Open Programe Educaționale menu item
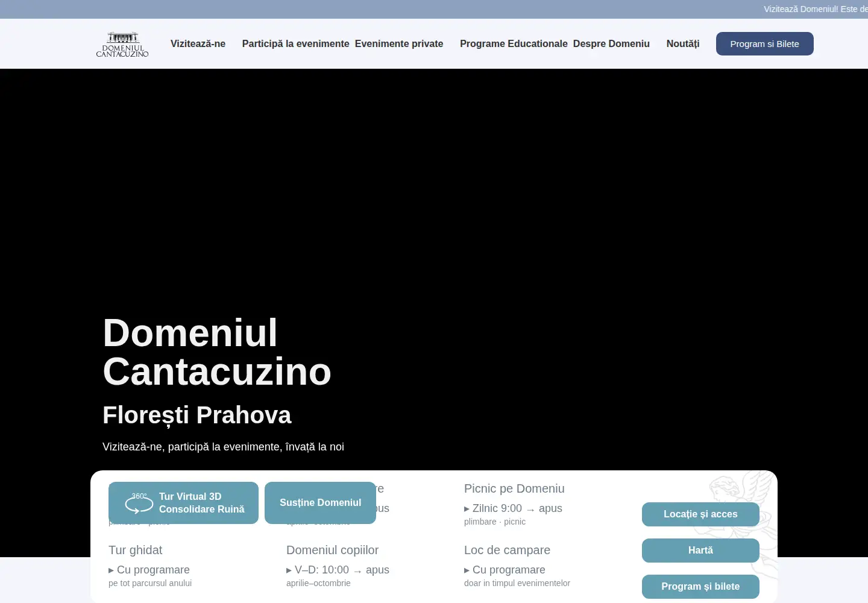 pyautogui.click(x=514, y=43)
